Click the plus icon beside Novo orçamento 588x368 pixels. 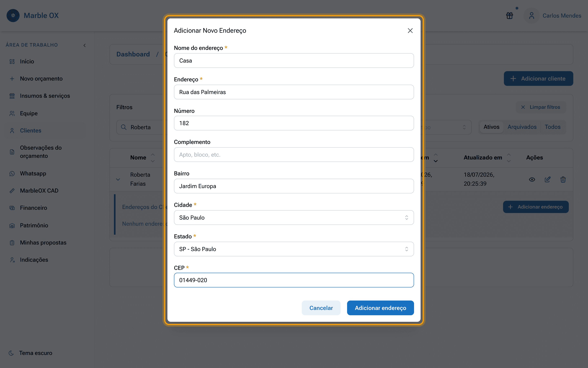[x=12, y=79]
